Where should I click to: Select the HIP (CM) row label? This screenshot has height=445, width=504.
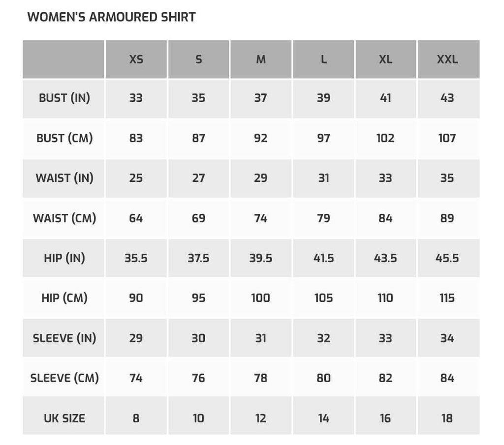(64, 298)
